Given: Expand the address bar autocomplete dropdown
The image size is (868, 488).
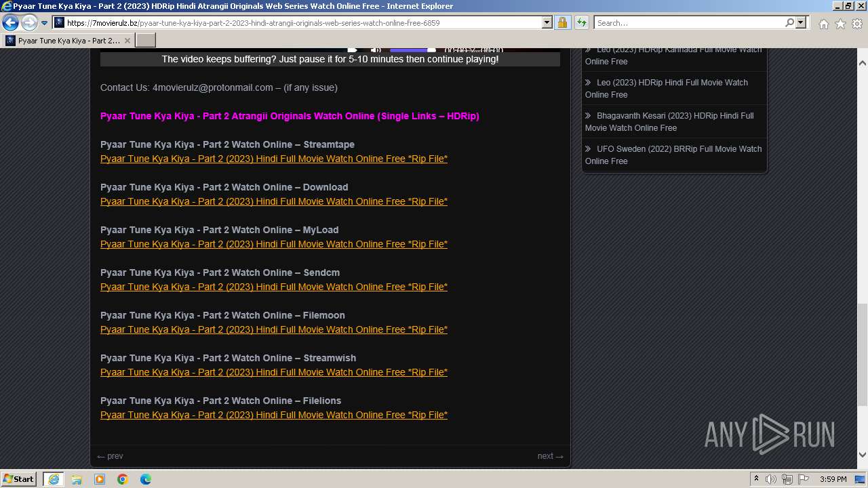Looking at the screenshot, I should click(x=547, y=23).
